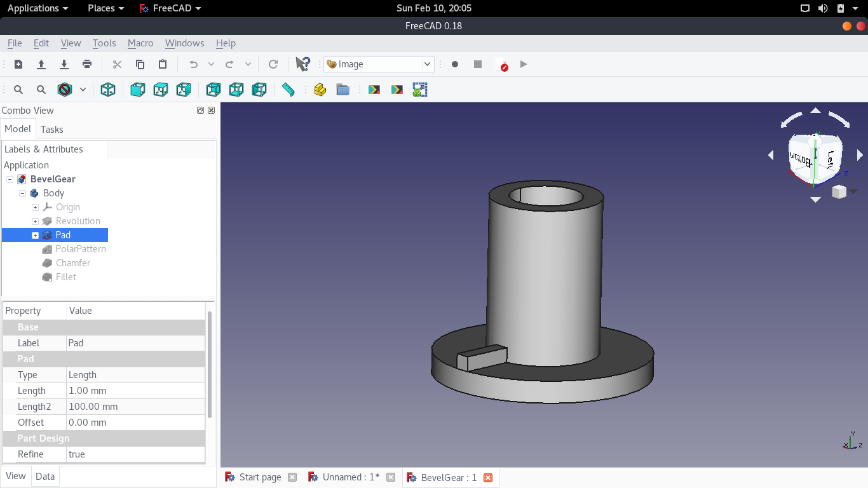
Task: Click the Print icon in toolbar
Action: (87, 64)
